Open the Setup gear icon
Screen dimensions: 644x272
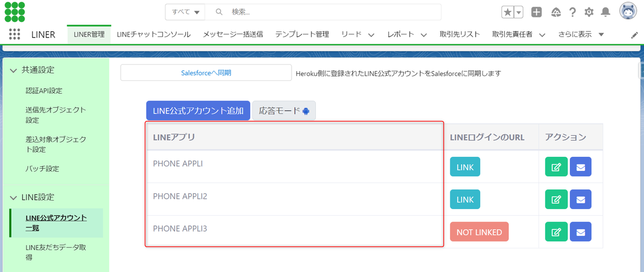tap(589, 12)
